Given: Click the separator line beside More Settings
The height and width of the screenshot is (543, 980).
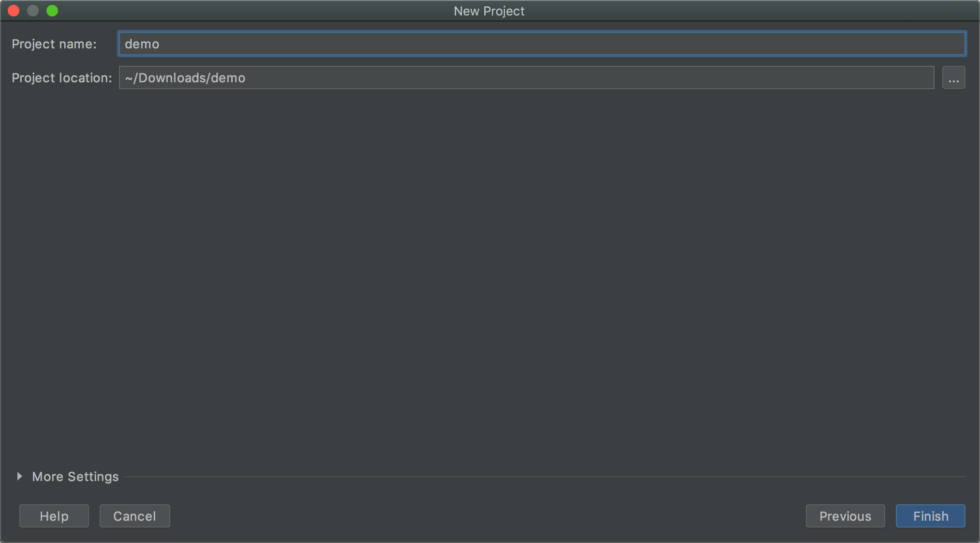Looking at the screenshot, I should pos(545,477).
